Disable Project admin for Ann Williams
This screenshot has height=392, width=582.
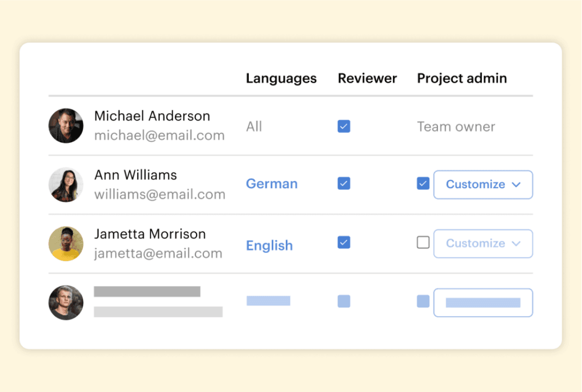pos(423,184)
